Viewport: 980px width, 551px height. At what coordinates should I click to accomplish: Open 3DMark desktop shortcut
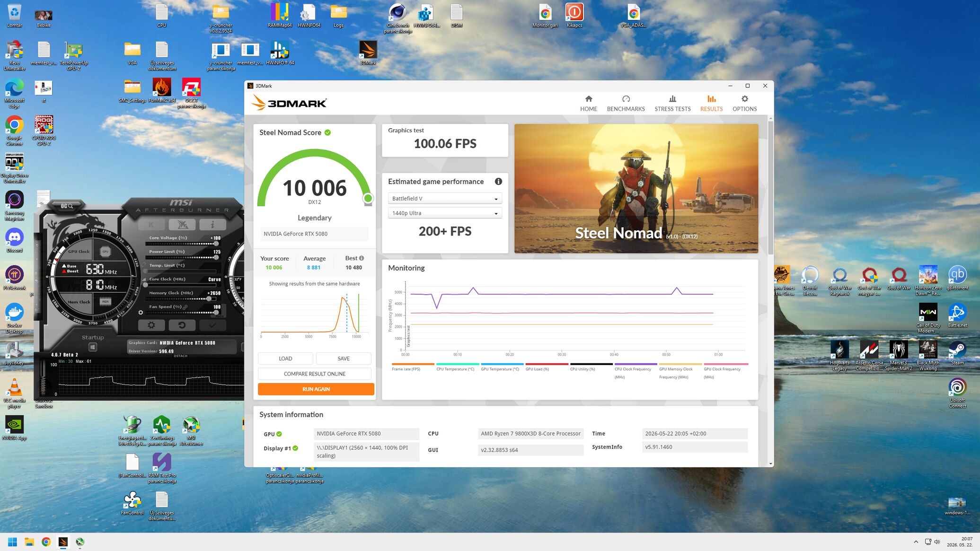(x=368, y=53)
